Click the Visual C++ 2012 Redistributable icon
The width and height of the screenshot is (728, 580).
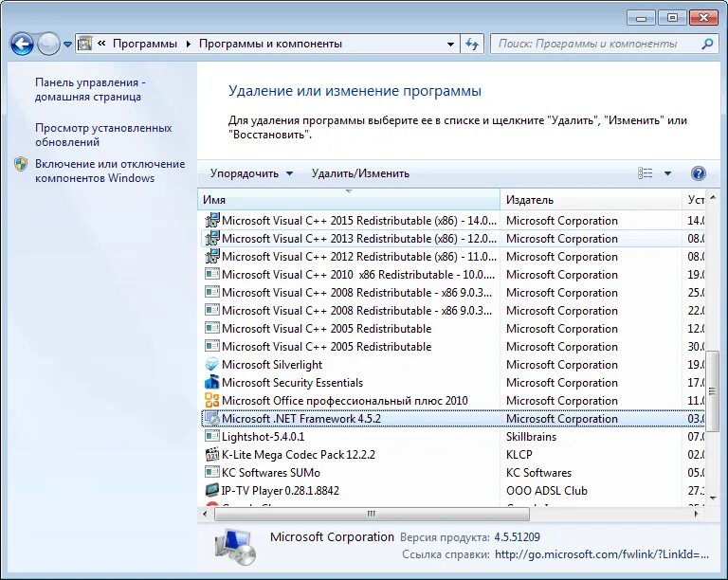(212, 256)
